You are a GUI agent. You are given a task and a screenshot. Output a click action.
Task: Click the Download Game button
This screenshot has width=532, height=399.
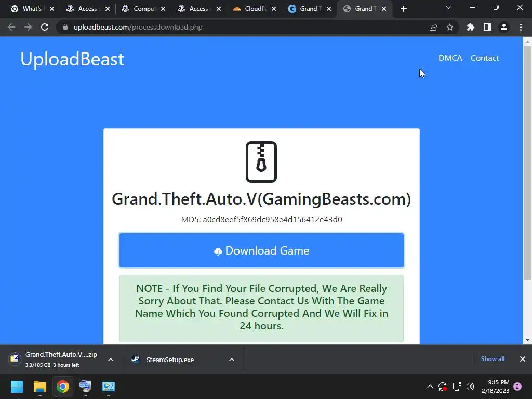click(261, 250)
